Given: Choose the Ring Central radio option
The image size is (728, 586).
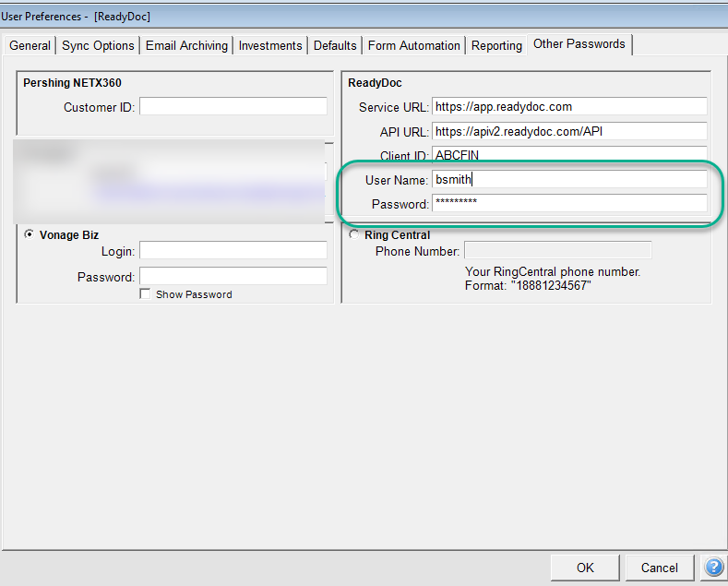Looking at the screenshot, I should tap(354, 234).
